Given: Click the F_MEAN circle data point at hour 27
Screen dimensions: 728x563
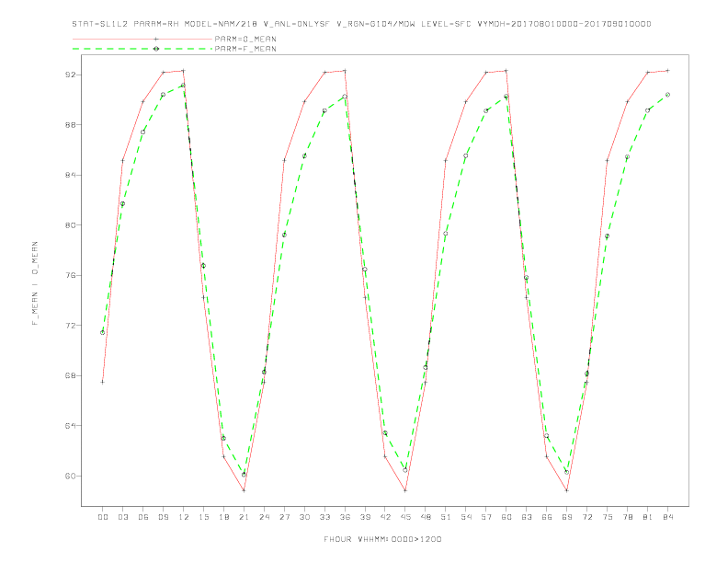Looking at the screenshot, I should pyautogui.click(x=284, y=236).
